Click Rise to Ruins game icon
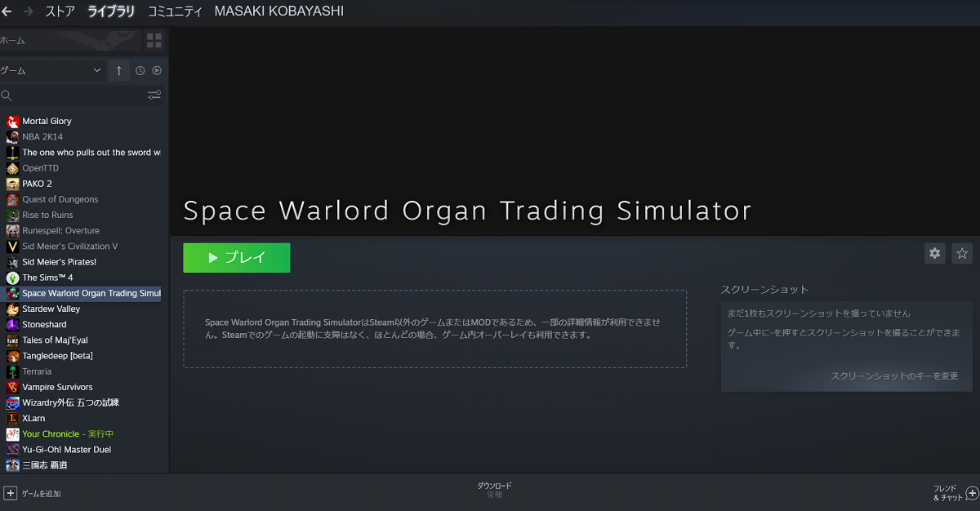 (x=13, y=215)
